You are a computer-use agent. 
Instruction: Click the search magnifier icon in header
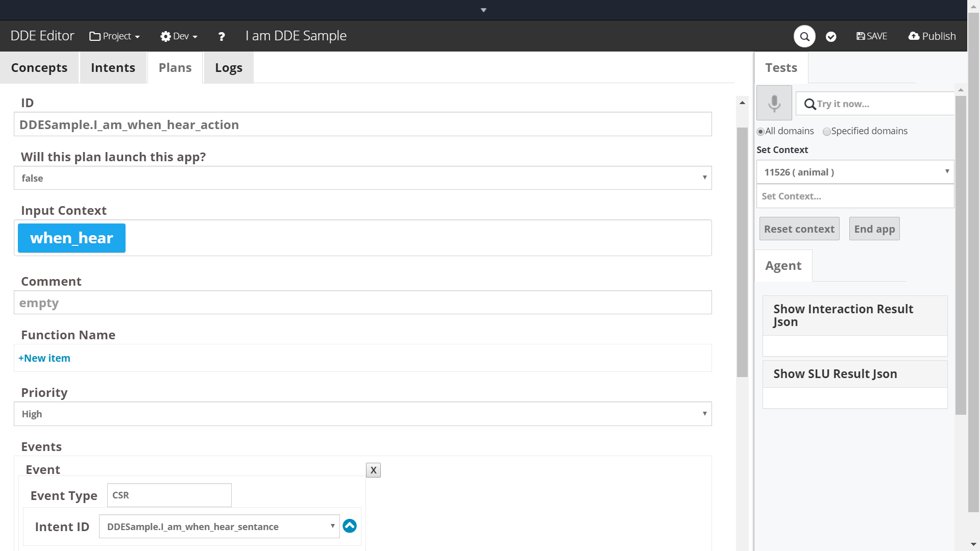tap(804, 36)
